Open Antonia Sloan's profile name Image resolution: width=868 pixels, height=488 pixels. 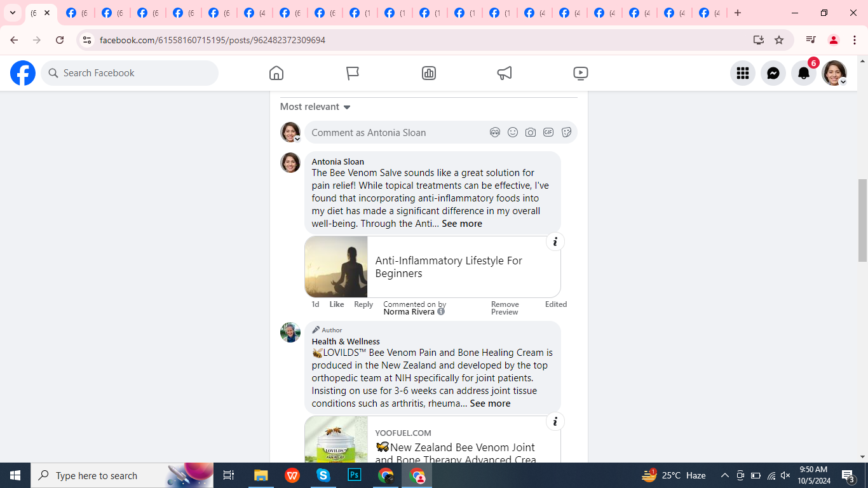[x=338, y=161]
